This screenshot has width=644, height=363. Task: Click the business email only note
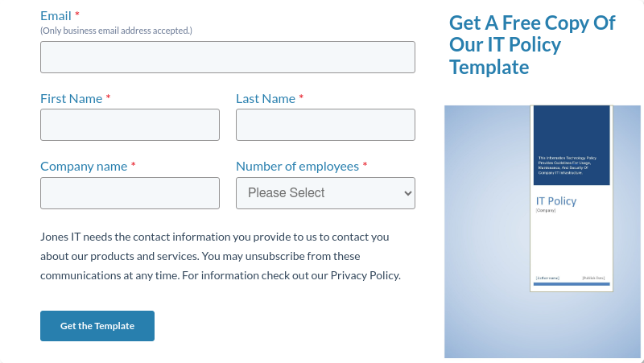(x=116, y=31)
